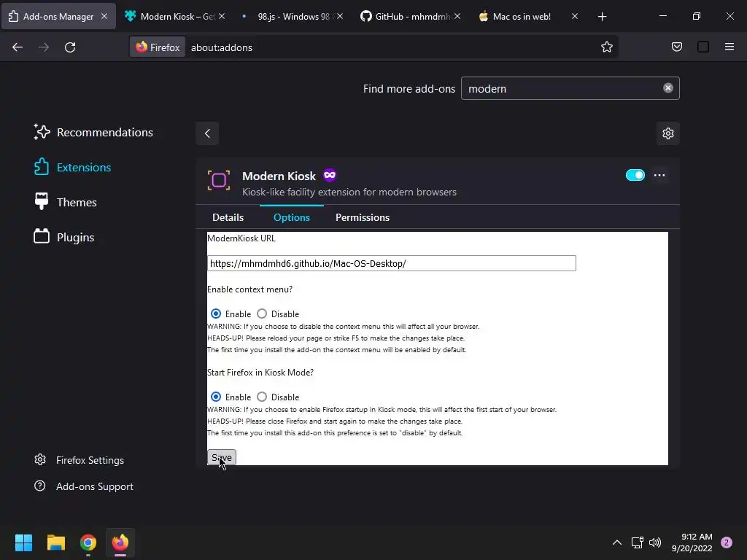This screenshot has width=747, height=560.
Task: Open the Recommendations section
Action: [94, 133]
